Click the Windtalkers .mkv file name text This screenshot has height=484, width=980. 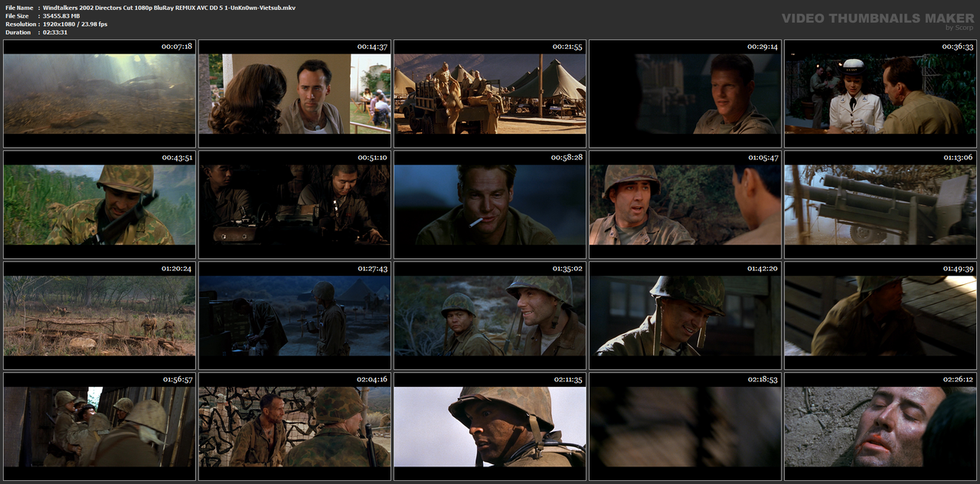[x=169, y=8]
